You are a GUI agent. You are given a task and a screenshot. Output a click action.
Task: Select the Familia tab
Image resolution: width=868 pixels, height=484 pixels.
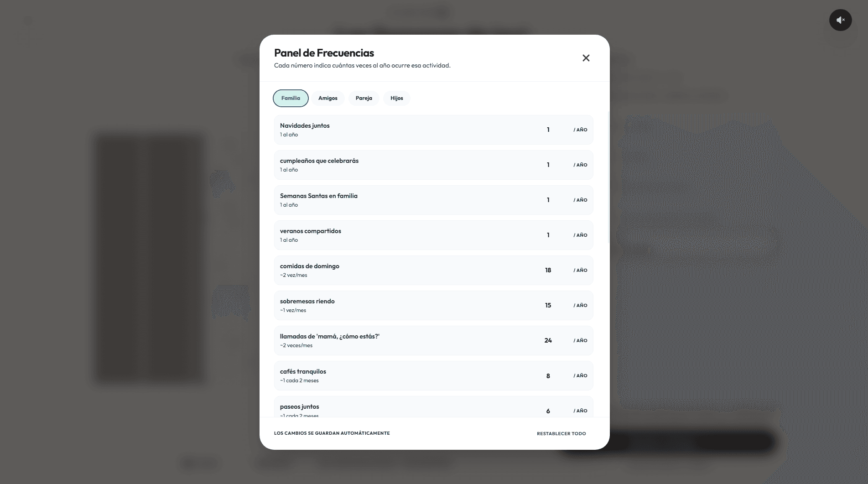click(x=291, y=98)
